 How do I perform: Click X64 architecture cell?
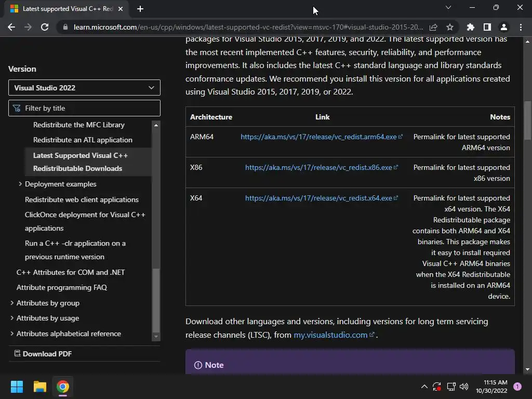pyautogui.click(x=196, y=198)
